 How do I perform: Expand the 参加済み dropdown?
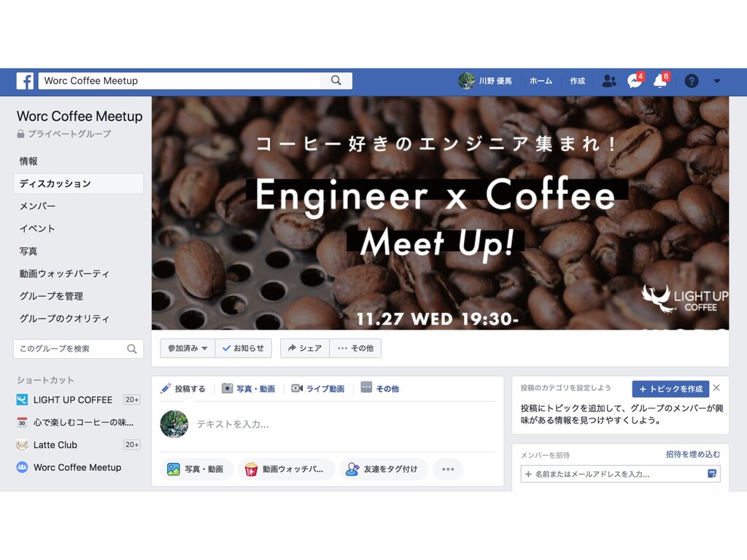187,348
